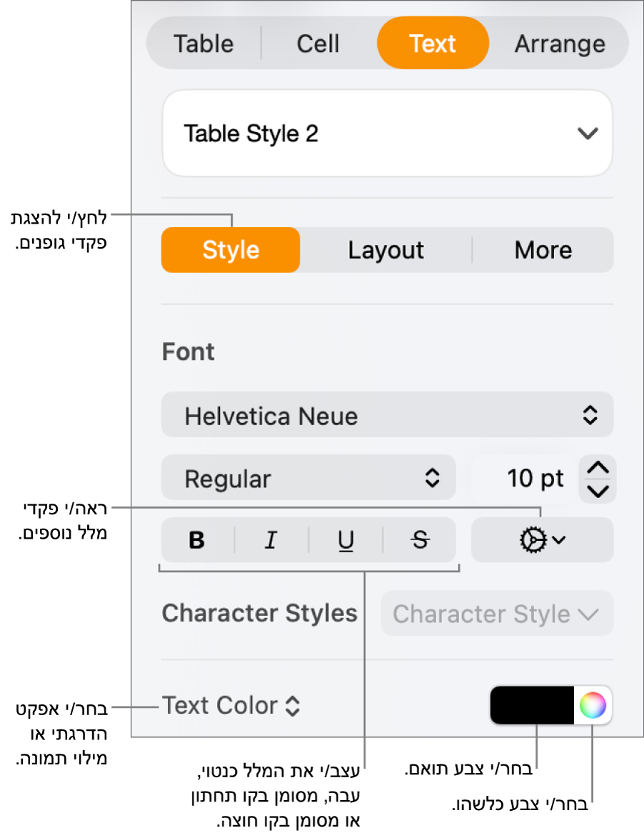
Task: Open the Arrange tab
Action: [x=560, y=44]
